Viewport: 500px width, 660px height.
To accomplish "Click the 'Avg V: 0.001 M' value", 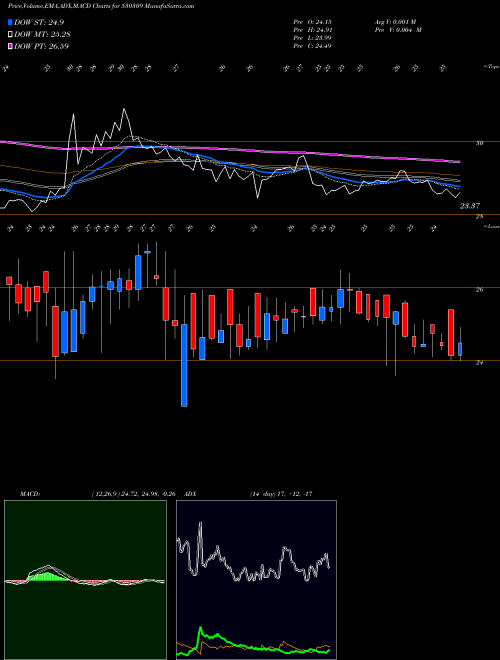I will click(x=395, y=22).
